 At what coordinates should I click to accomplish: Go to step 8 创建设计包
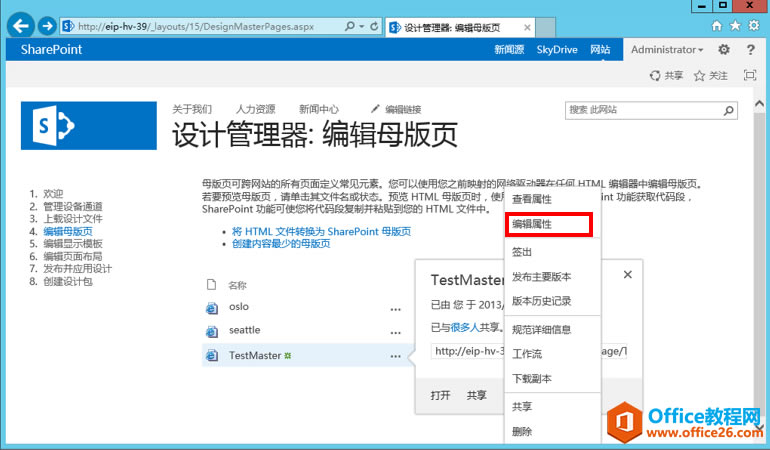[x=68, y=281]
